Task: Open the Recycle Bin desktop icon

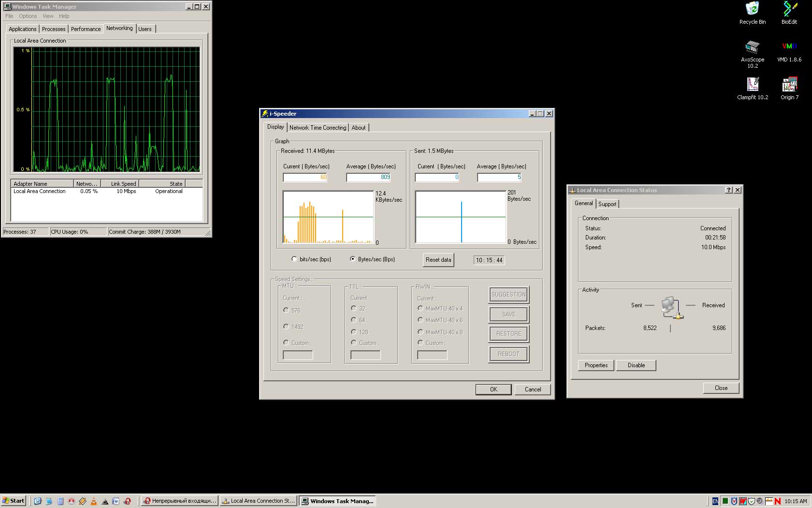Action: [752, 9]
